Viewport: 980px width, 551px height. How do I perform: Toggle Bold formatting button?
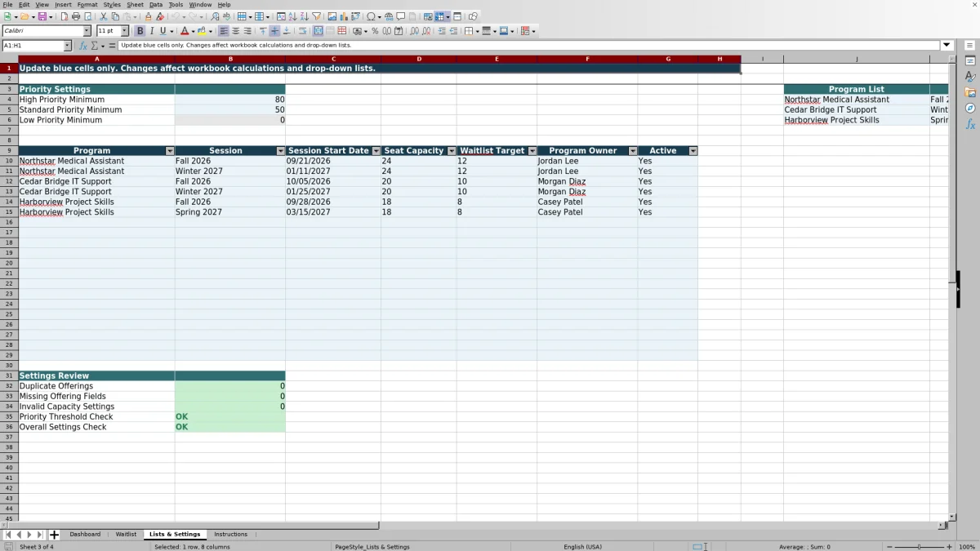pos(140,31)
